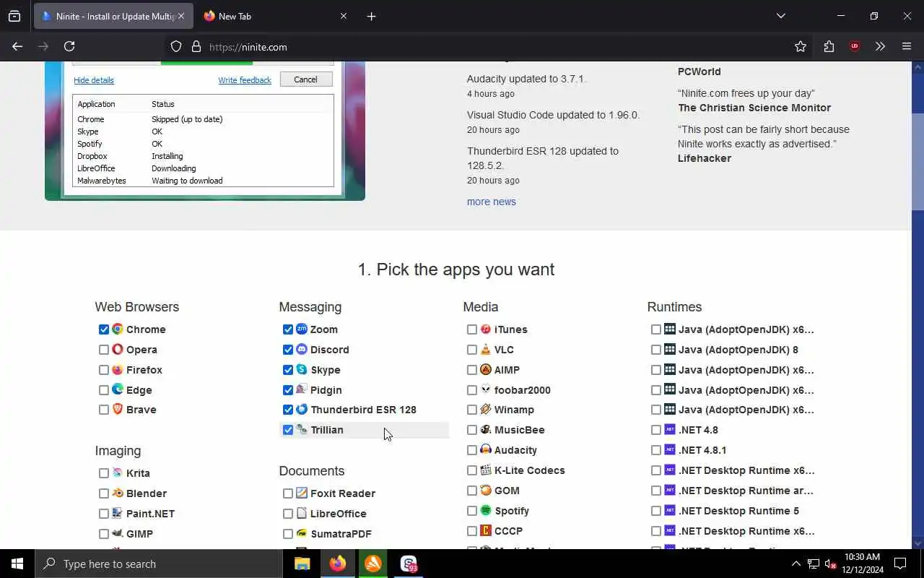The image size is (924, 578).
Task: Go back to previous page
Action: (17, 46)
